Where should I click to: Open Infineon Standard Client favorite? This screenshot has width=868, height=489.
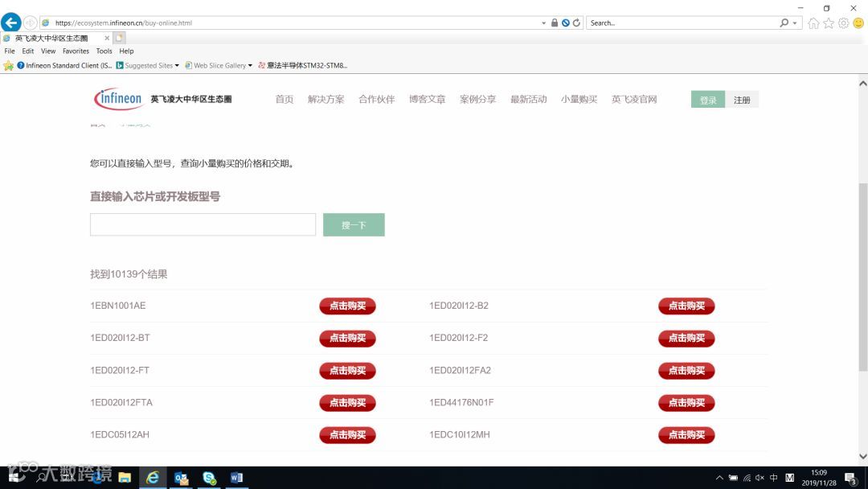point(64,65)
